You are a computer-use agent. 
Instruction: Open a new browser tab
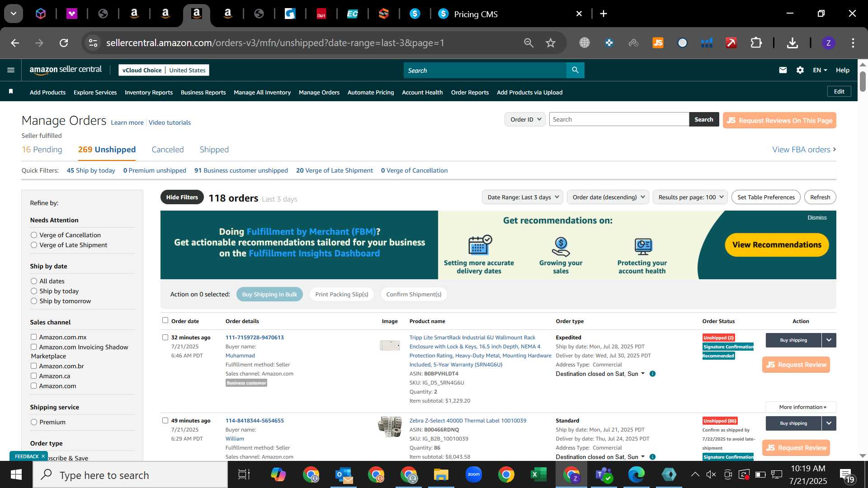[604, 14]
